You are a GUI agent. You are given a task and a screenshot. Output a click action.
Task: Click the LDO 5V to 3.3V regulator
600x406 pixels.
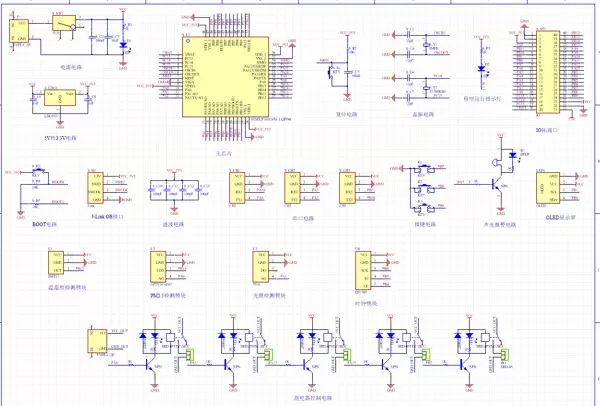(60, 98)
